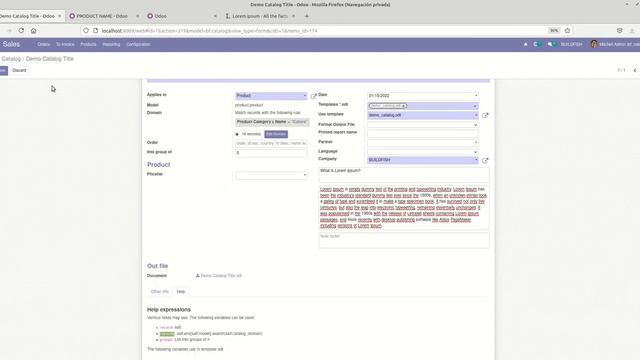Open the external link icon next to Company
The width and height of the screenshot is (640, 360).
click(485, 160)
